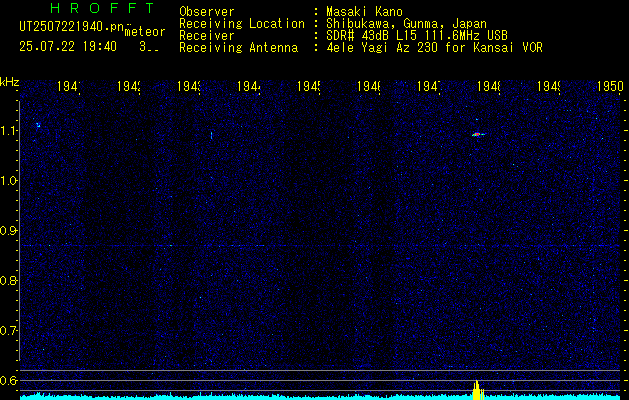The image size is (629, 400).
Task: Click the bright meteor echo near 1948
Action: pyautogui.click(x=477, y=134)
